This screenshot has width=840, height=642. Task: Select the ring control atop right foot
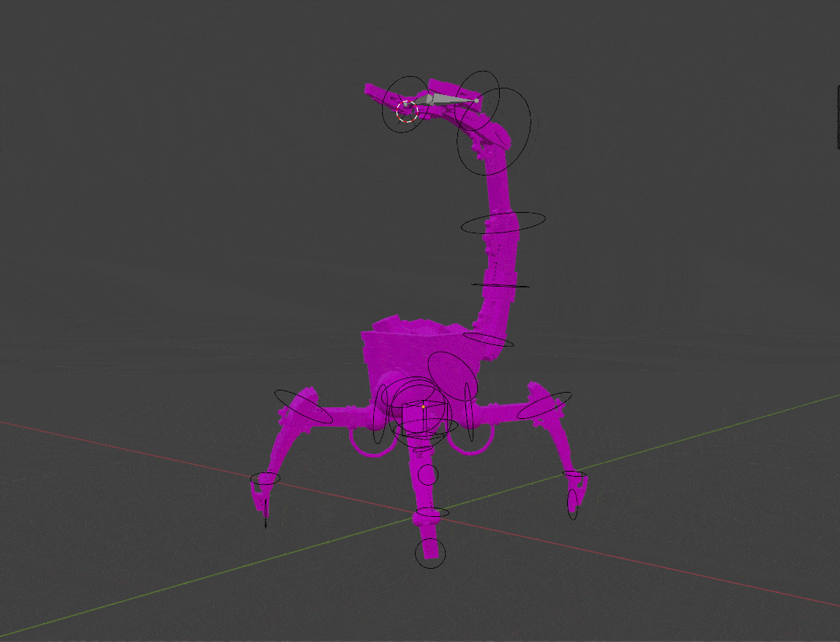click(x=575, y=475)
